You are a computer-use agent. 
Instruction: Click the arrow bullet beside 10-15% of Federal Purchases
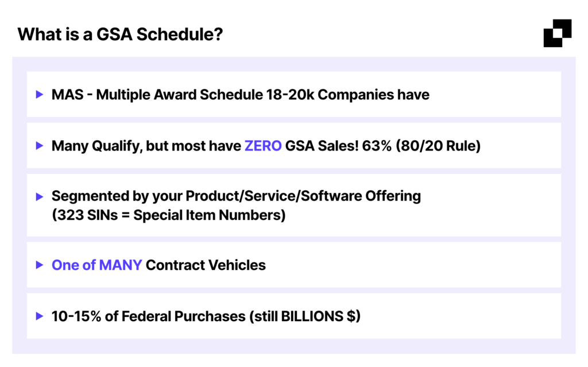click(x=40, y=316)
